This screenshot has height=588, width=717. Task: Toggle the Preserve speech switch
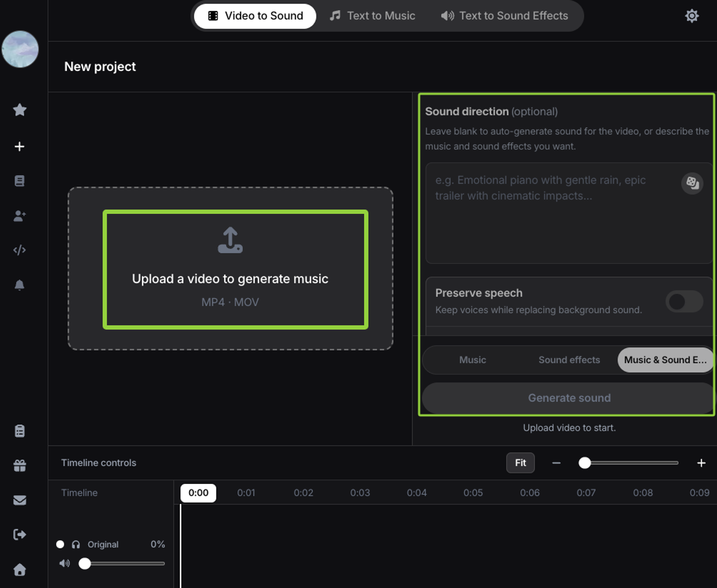click(x=684, y=302)
